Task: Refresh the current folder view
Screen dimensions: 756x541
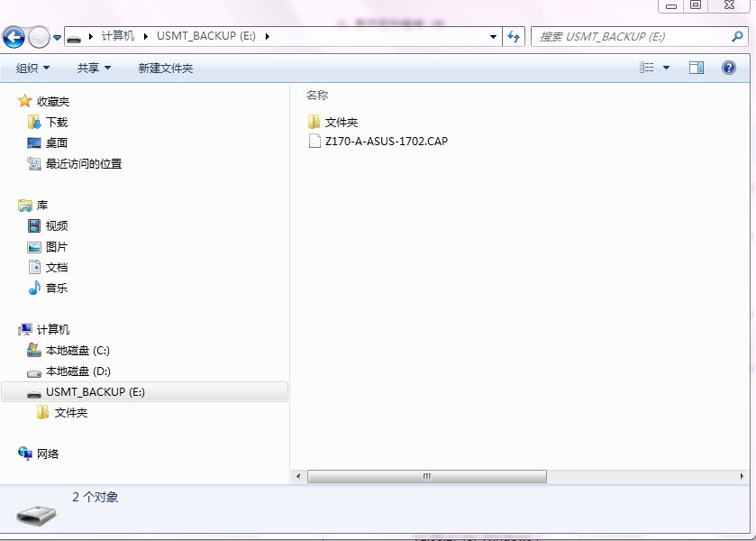Action: point(512,36)
